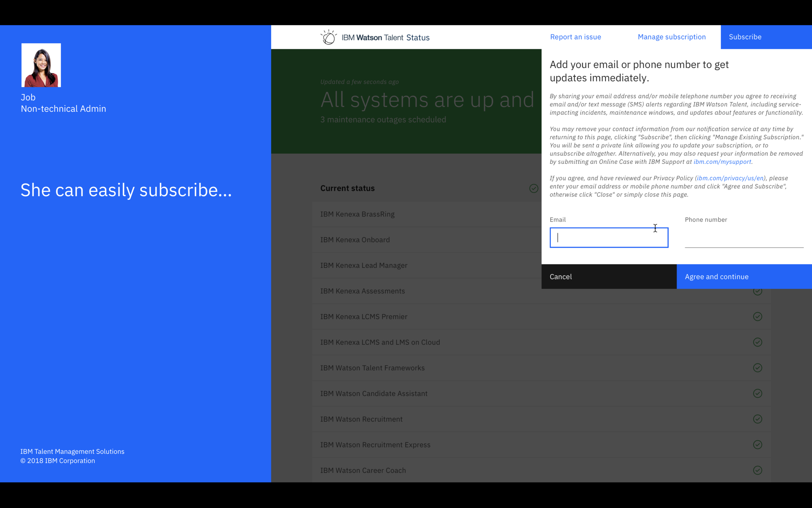Viewport: 812px width, 508px height.
Task: Click the Watson Career Coach status checkmark
Action: point(758,470)
